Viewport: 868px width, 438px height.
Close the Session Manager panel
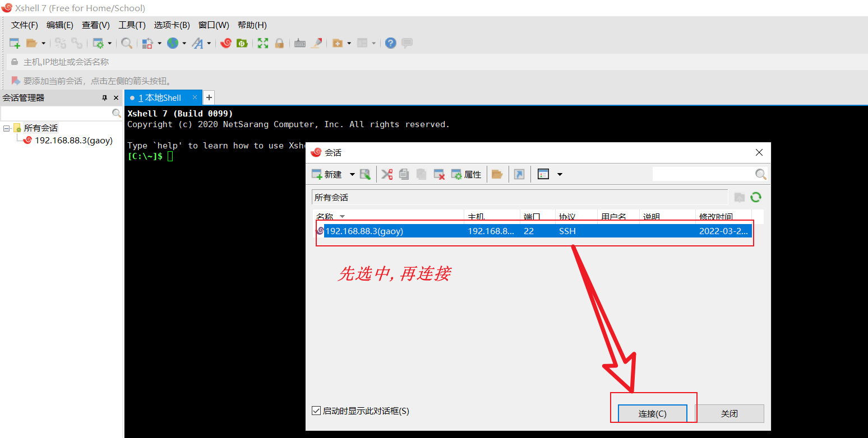click(x=116, y=97)
